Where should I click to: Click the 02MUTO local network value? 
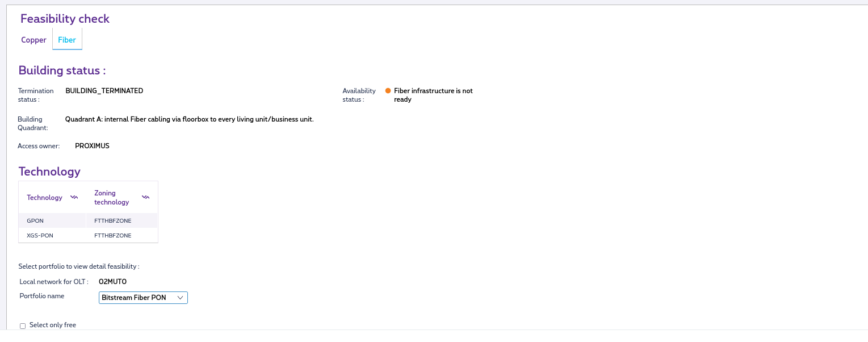[112, 281]
